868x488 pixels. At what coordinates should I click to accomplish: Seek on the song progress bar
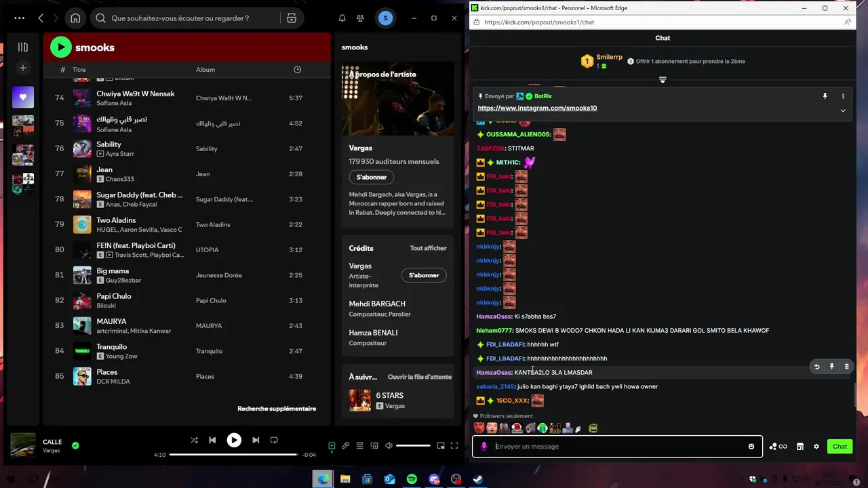point(233,455)
